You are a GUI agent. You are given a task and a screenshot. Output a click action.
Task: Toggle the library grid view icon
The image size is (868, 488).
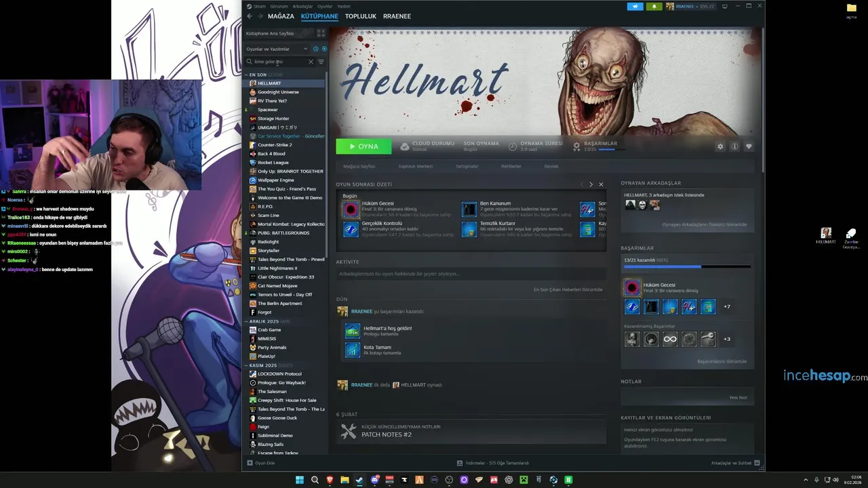pos(321,33)
